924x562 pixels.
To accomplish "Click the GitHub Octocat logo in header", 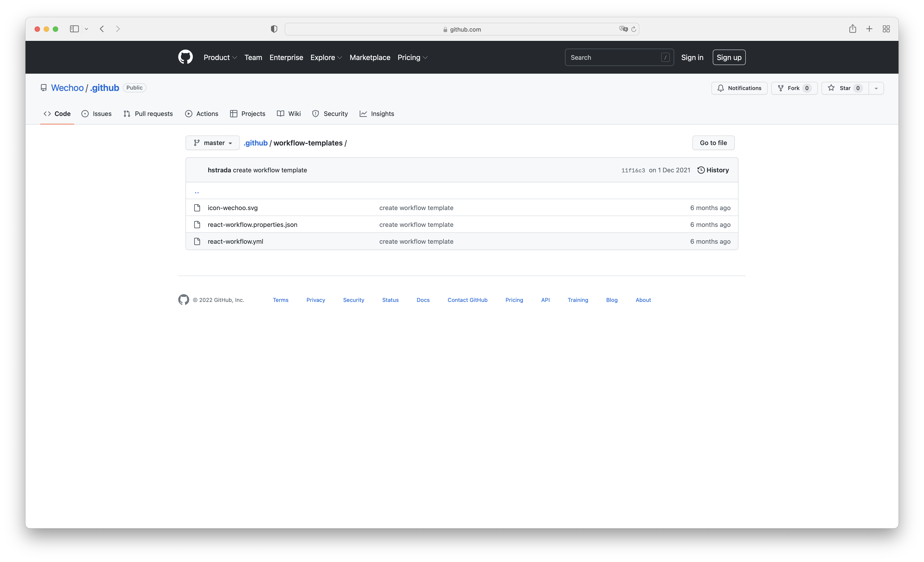I will click(x=185, y=57).
